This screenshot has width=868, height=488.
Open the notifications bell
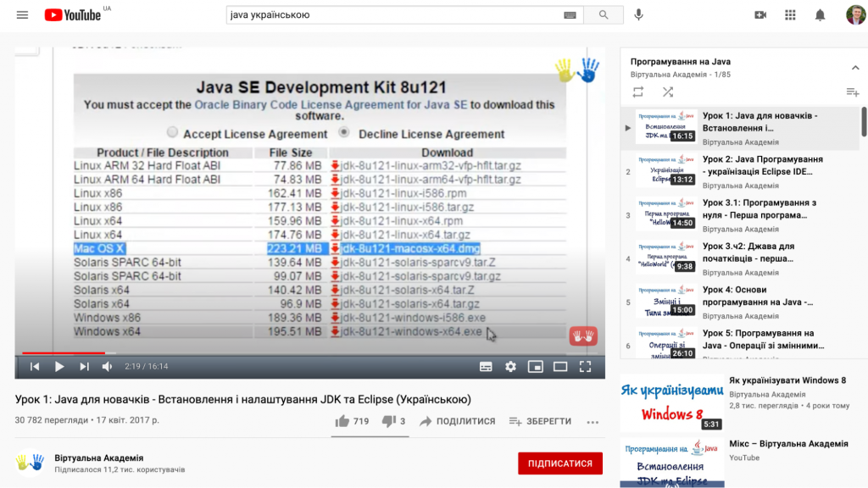820,14
